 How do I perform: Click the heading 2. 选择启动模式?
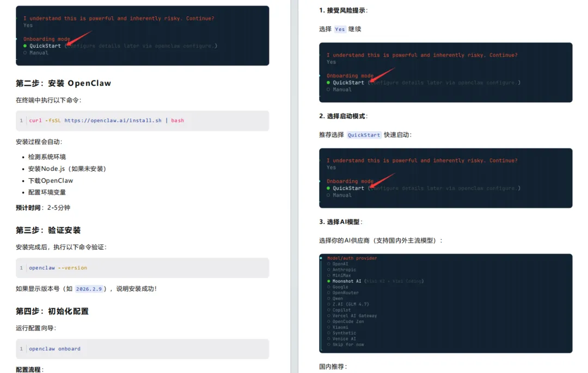(x=342, y=116)
